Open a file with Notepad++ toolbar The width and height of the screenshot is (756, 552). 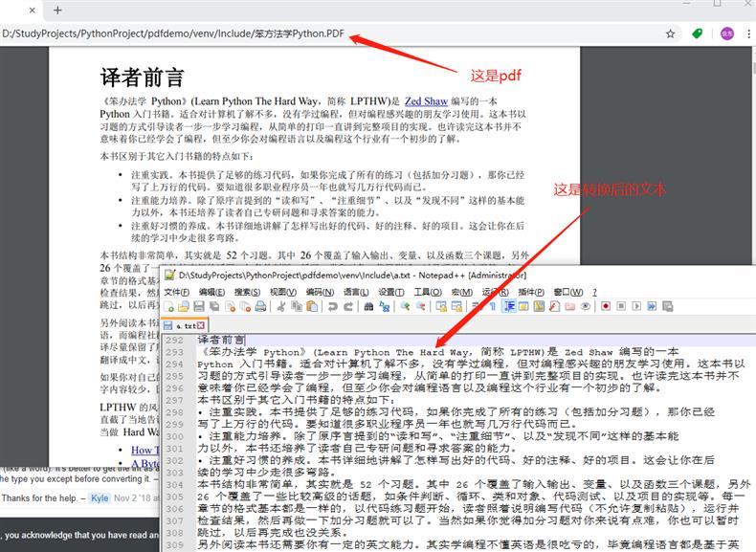(184, 306)
